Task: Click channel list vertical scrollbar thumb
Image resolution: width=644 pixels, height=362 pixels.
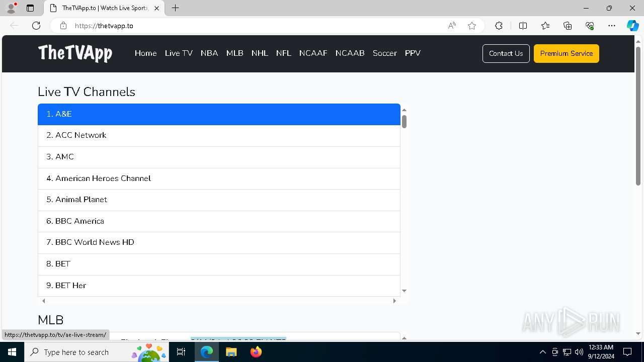Action: pos(404,121)
